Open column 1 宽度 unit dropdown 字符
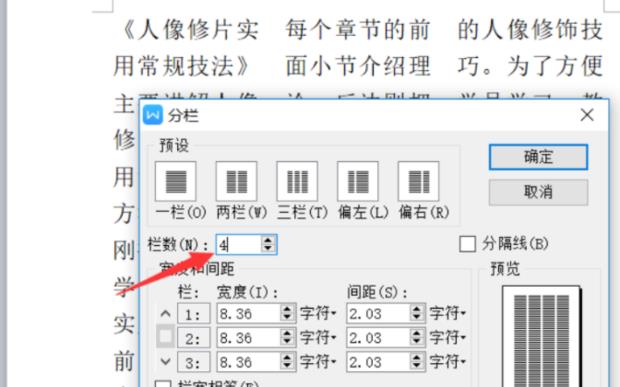This screenshot has width=620, height=387. (318, 314)
